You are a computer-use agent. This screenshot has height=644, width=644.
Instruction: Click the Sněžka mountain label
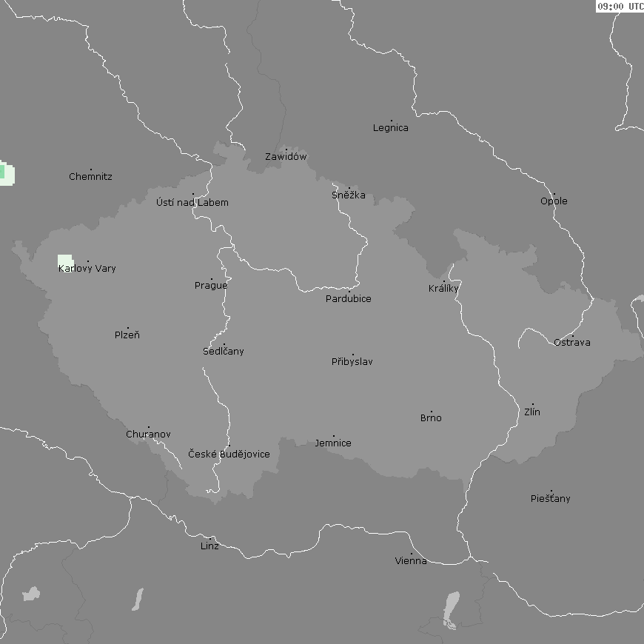(x=348, y=195)
